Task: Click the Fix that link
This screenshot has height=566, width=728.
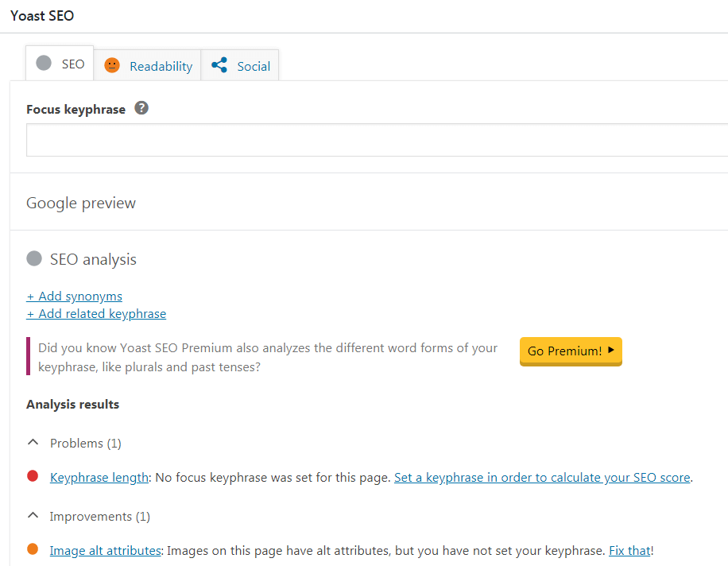Action: pos(629,549)
